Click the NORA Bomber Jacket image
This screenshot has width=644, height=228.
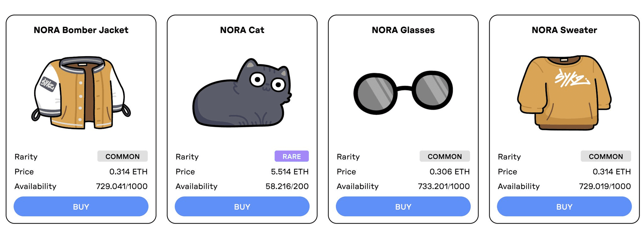(81, 93)
